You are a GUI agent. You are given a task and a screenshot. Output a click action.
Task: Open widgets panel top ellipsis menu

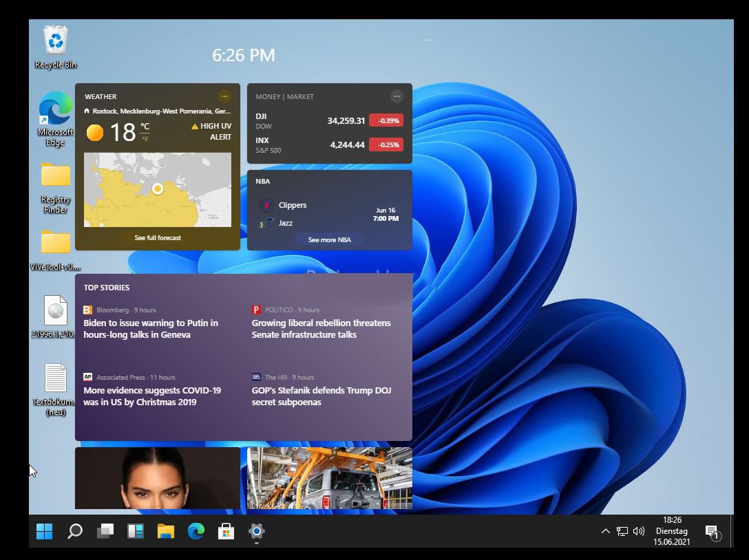[x=428, y=40]
